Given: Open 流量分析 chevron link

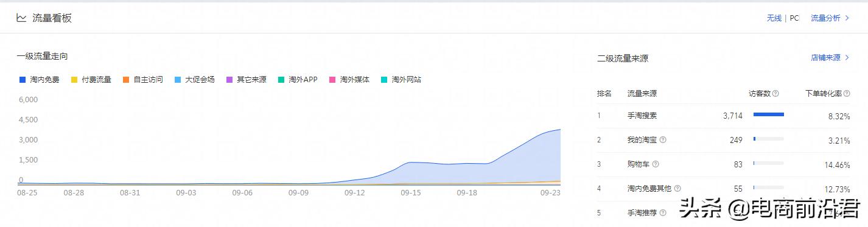Looking at the screenshot, I should tap(830, 18).
